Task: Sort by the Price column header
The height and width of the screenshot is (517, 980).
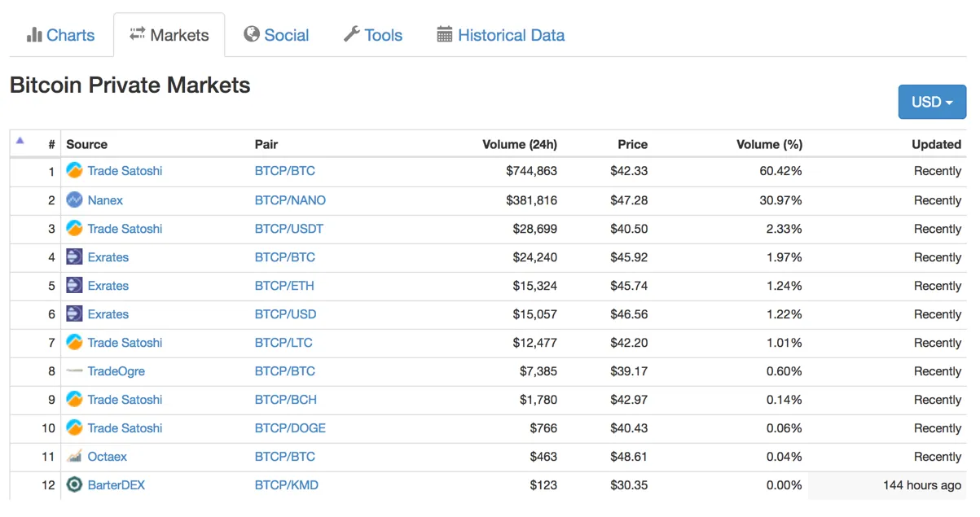Action: pos(633,144)
